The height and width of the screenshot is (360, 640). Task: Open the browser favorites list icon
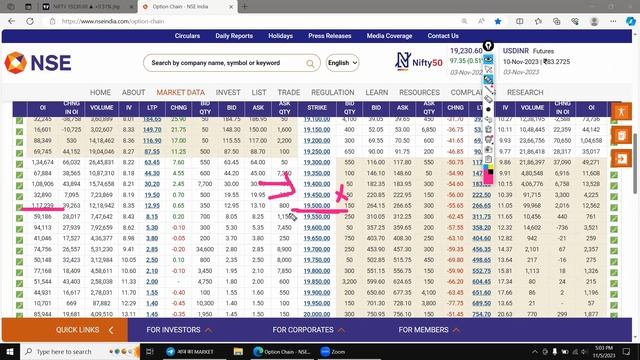point(538,21)
